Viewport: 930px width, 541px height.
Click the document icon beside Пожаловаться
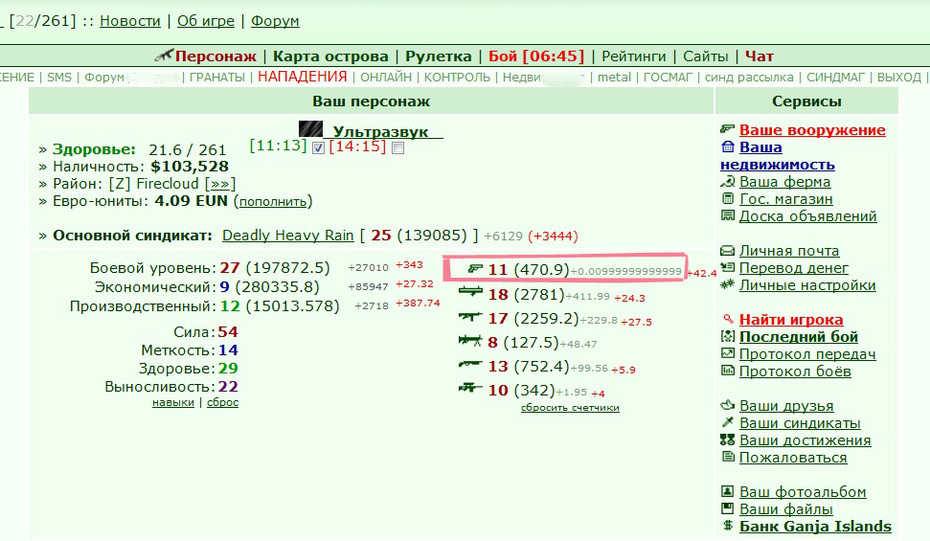tap(728, 457)
